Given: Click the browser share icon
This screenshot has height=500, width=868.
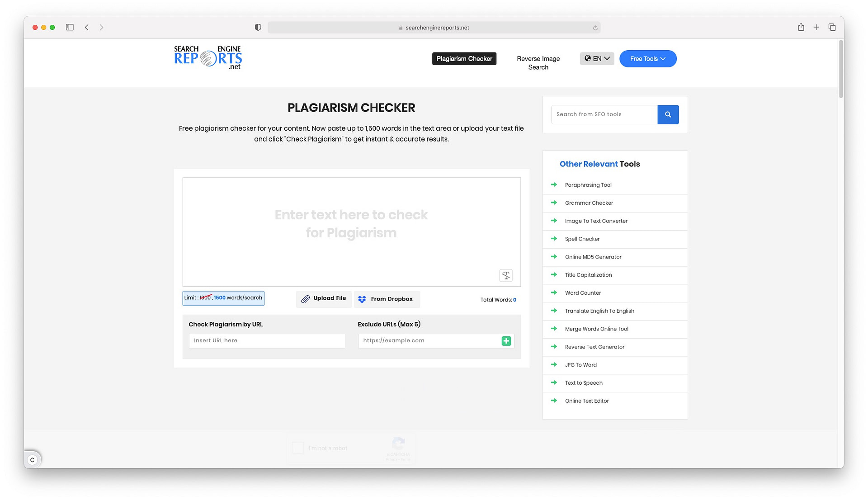Looking at the screenshot, I should [x=801, y=27].
